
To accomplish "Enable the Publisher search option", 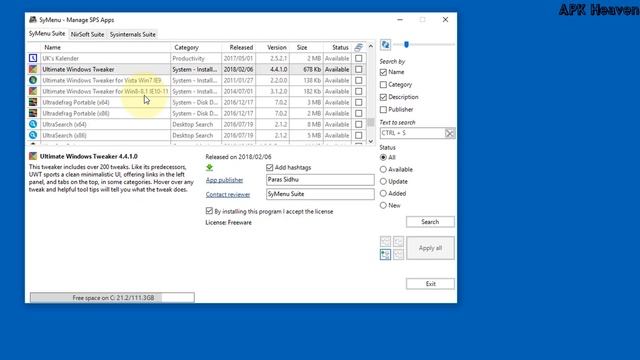I will coord(383,109).
